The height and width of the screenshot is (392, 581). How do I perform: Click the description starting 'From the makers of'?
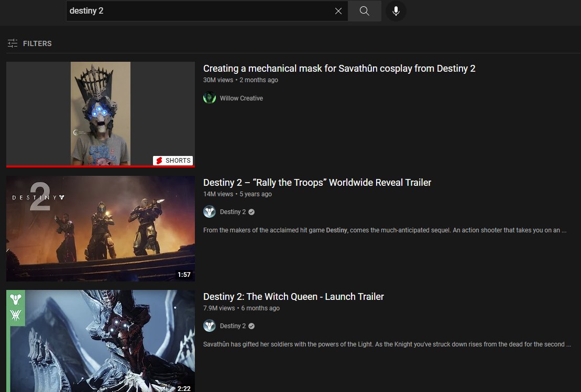coord(385,230)
